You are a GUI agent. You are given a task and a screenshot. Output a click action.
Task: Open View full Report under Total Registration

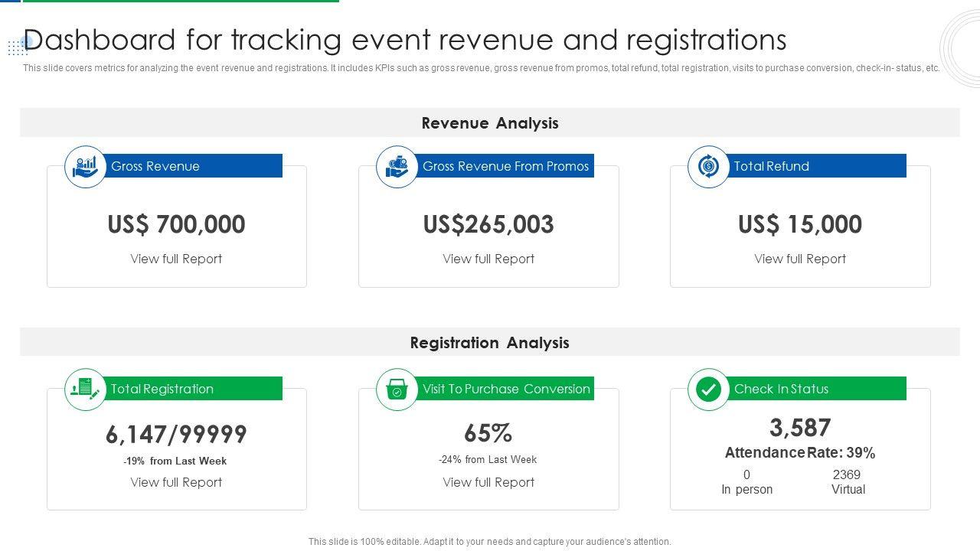coord(176,482)
